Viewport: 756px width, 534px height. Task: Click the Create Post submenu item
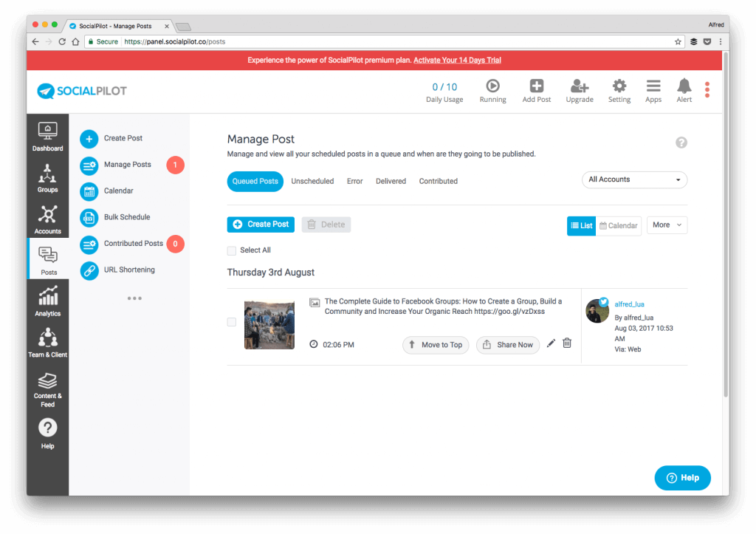[111, 138]
